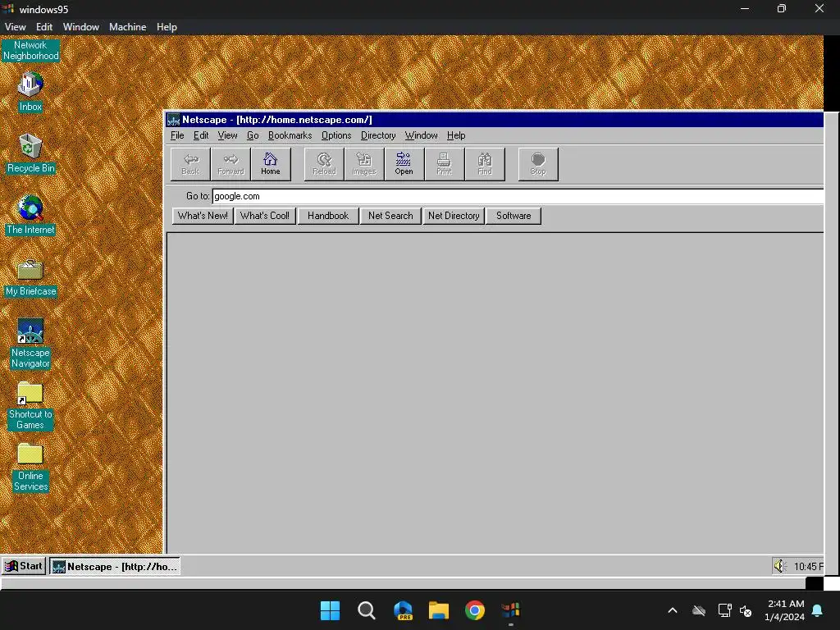Click the Netscape window title bar icon
The image size is (840, 630).
pos(174,120)
